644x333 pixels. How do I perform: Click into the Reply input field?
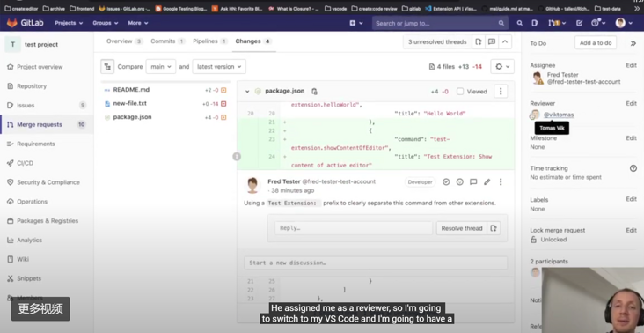[x=354, y=228]
